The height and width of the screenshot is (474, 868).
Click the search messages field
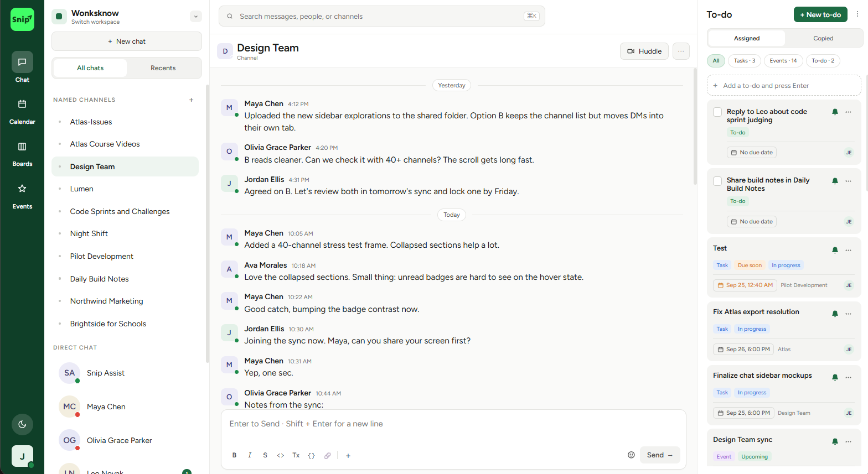tap(382, 16)
